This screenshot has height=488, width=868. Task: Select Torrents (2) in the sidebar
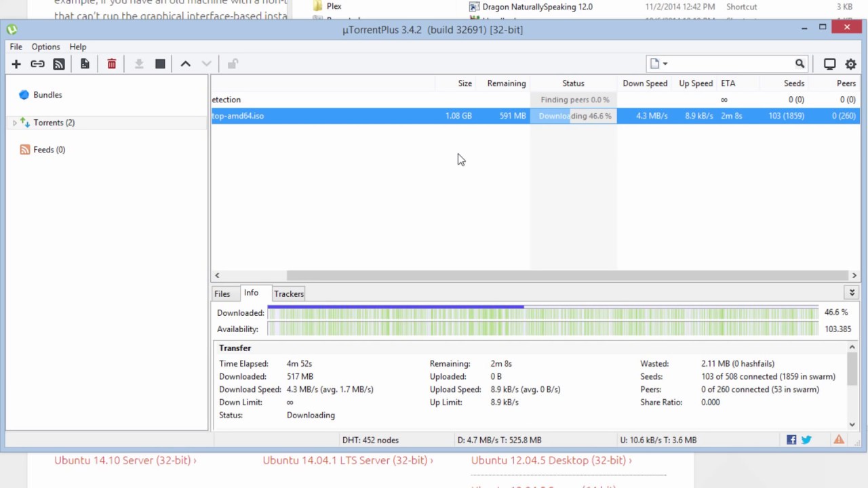[x=54, y=123]
